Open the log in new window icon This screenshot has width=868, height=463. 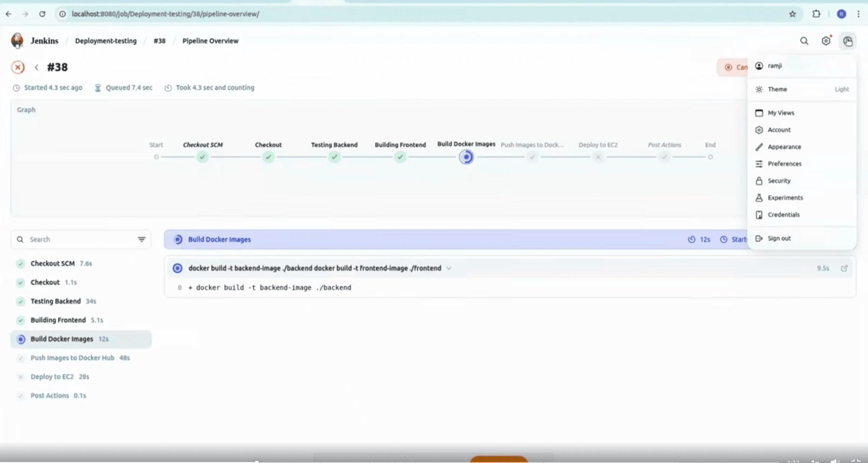(x=845, y=268)
